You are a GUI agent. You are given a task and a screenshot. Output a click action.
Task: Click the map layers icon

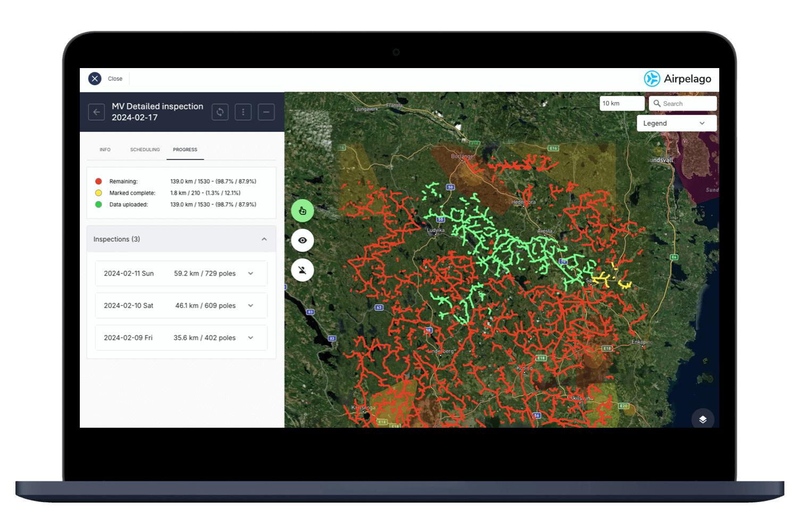[703, 419]
